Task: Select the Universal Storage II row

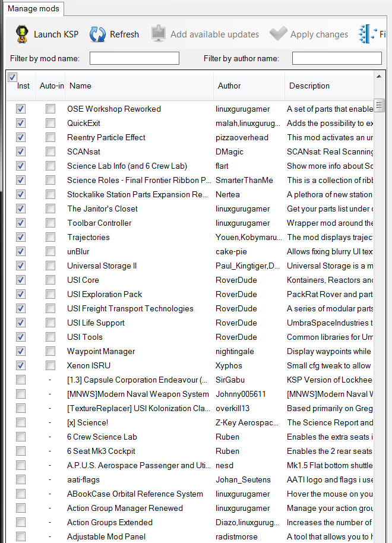Action: [x=190, y=266]
